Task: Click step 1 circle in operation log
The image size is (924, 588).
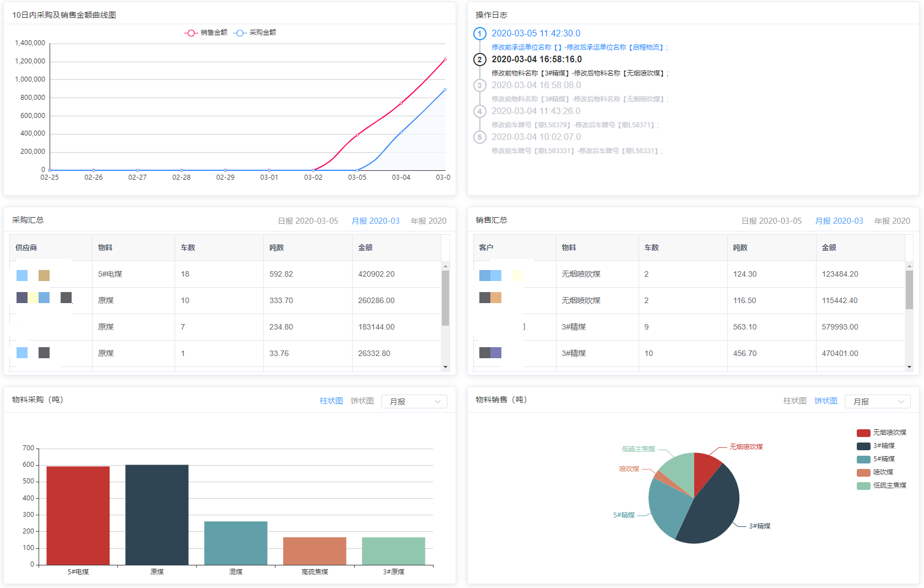Action: point(479,34)
